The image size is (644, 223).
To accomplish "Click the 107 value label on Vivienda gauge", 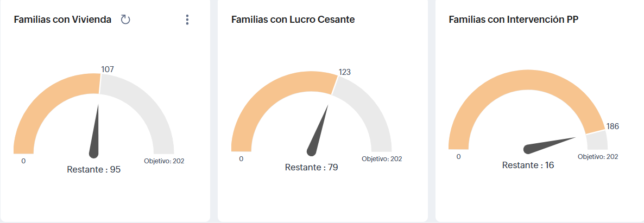I will click(x=108, y=69).
